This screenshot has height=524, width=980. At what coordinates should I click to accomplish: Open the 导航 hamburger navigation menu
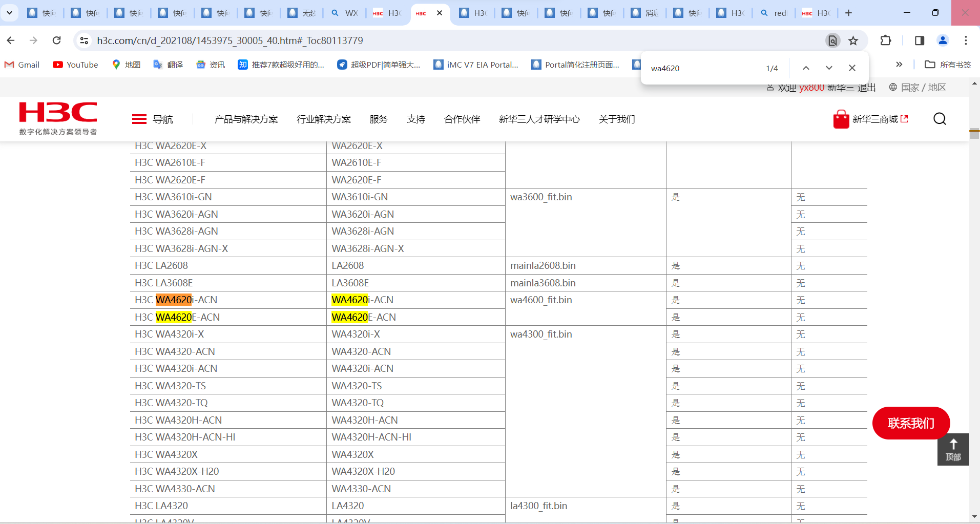(x=153, y=119)
